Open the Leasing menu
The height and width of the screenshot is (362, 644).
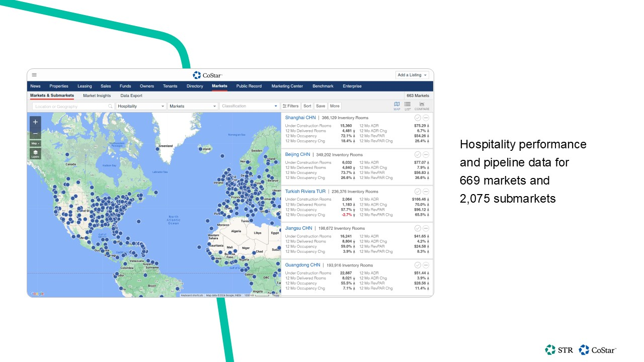coord(85,86)
